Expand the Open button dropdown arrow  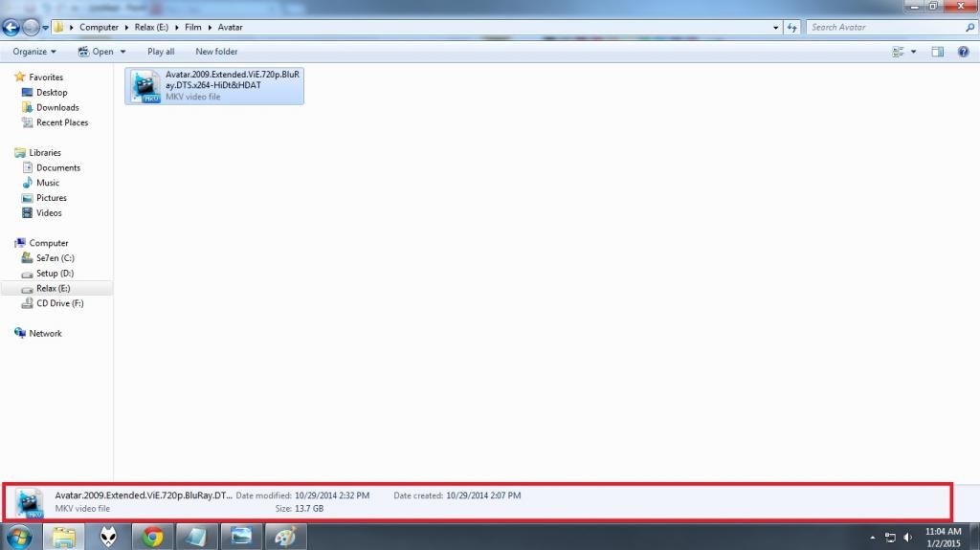pyautogui.click(x=123, y=52)
